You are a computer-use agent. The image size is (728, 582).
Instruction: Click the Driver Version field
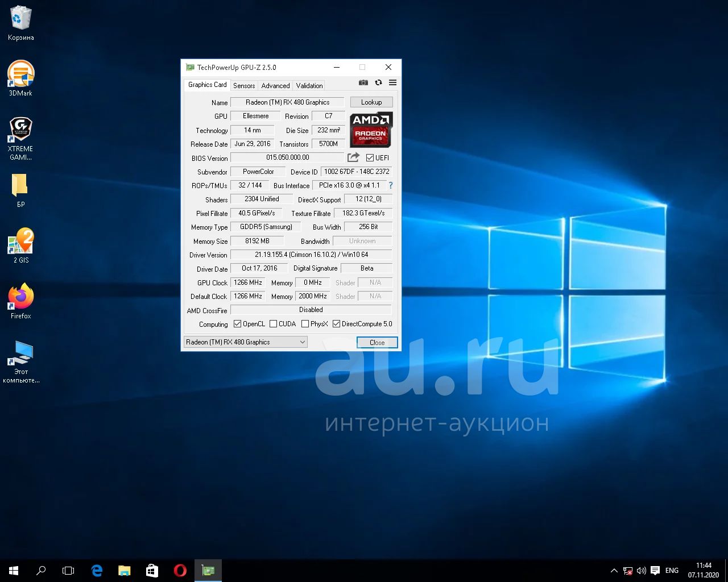[311, 255]
